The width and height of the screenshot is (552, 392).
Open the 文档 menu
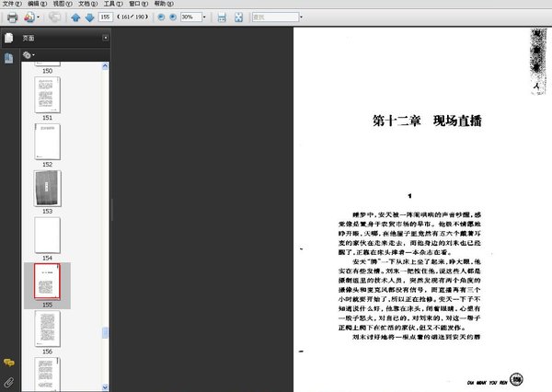tap(87, 4)
